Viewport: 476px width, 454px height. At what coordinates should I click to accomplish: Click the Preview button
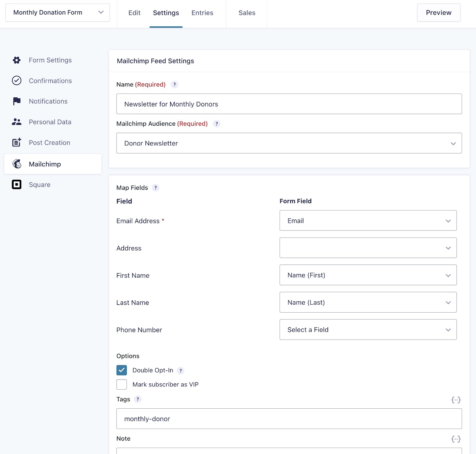438,13
